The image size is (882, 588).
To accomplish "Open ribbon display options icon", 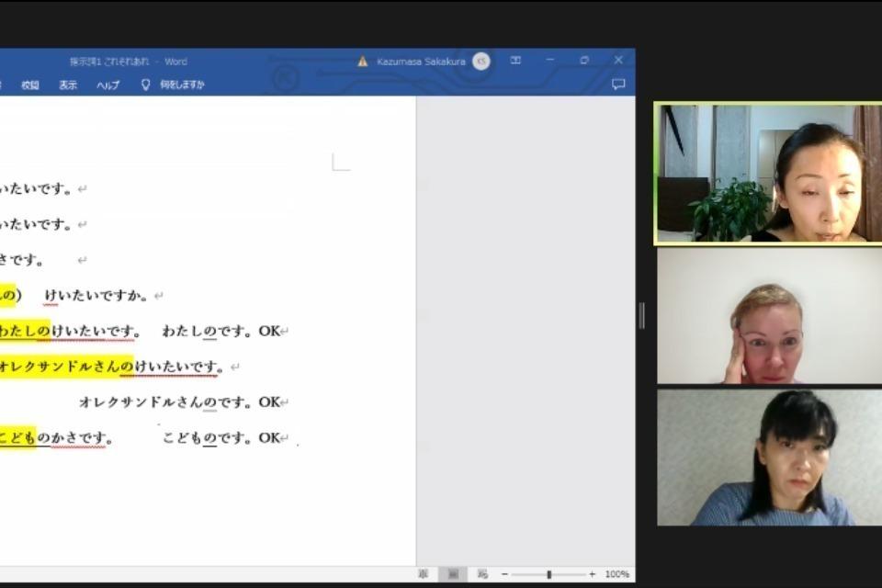I will pyautogui.click(x=515, y=61).
